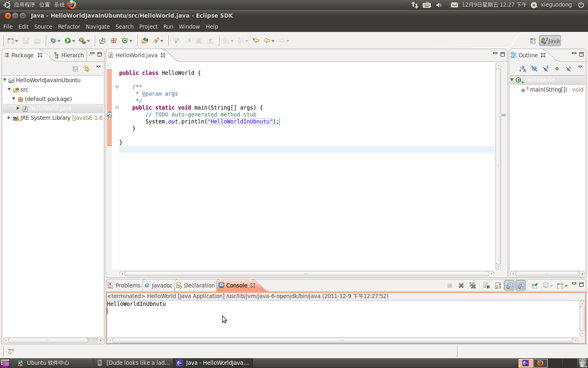Open Outline view menu triangle

(580, 67)
